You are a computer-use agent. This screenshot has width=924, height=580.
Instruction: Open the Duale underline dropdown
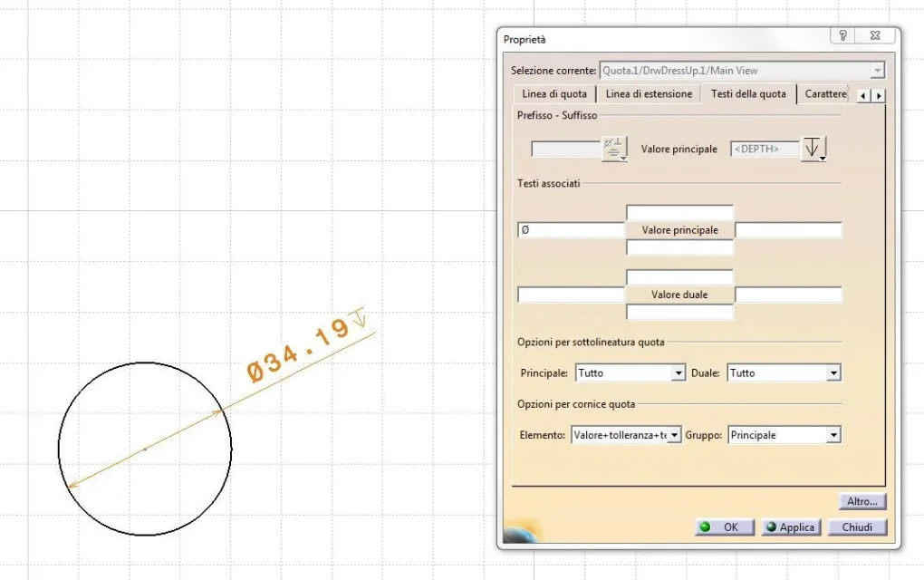(x=833, y=373)
